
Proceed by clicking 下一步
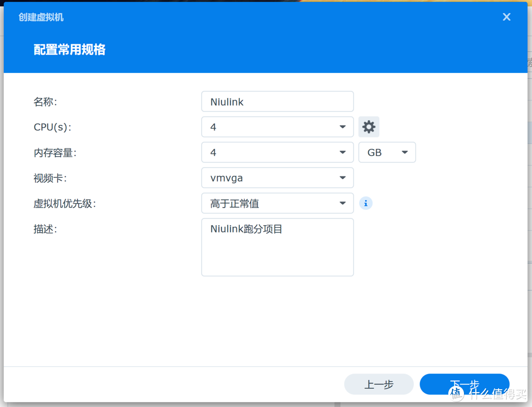pos(464,384)
